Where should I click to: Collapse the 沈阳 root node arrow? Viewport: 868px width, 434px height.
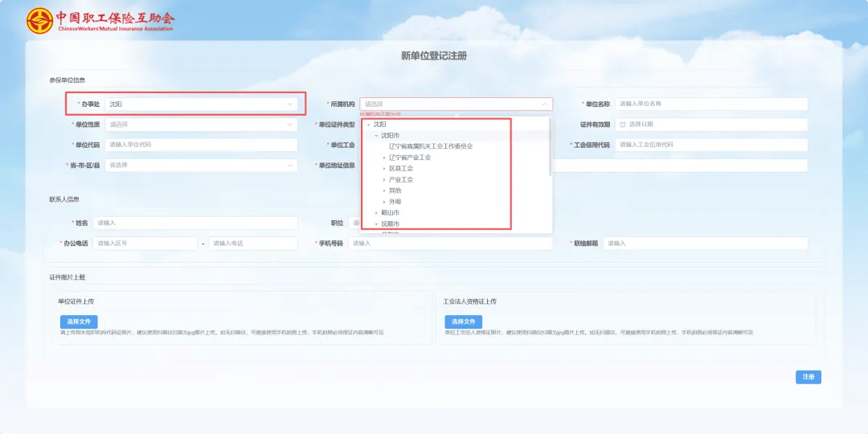click(x=368, y=125)
